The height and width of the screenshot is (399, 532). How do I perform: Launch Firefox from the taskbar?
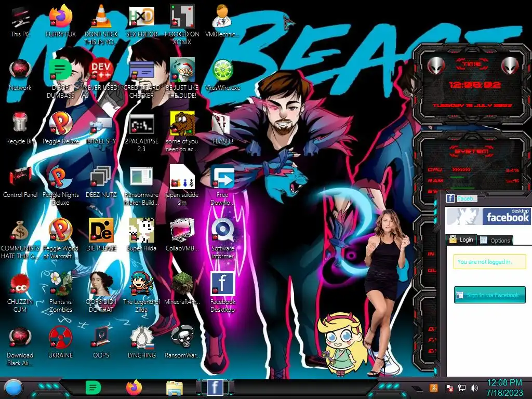(134, 388)
